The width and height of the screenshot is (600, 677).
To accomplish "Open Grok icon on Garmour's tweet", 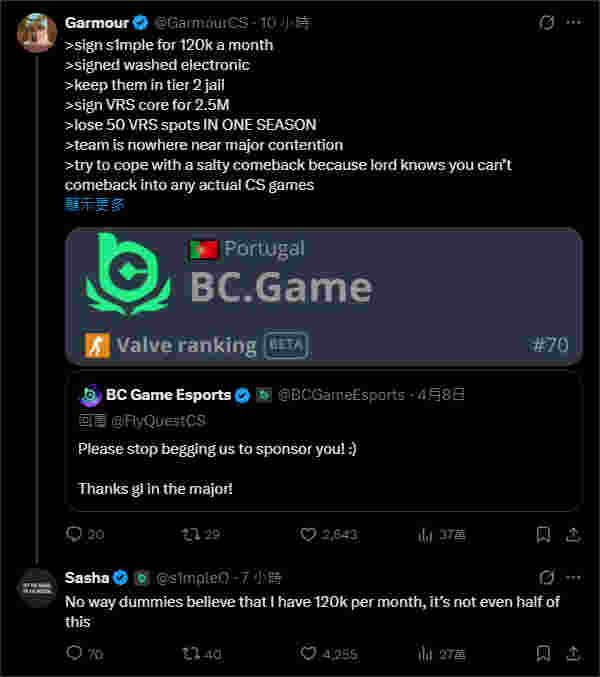I will pyautogui.click(x=546, y=22).
